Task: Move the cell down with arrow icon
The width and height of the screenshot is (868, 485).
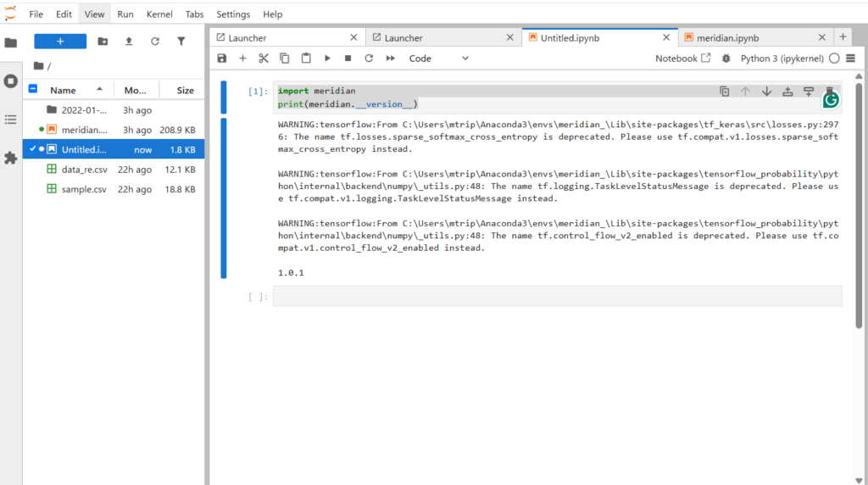Action: [766, 92]
